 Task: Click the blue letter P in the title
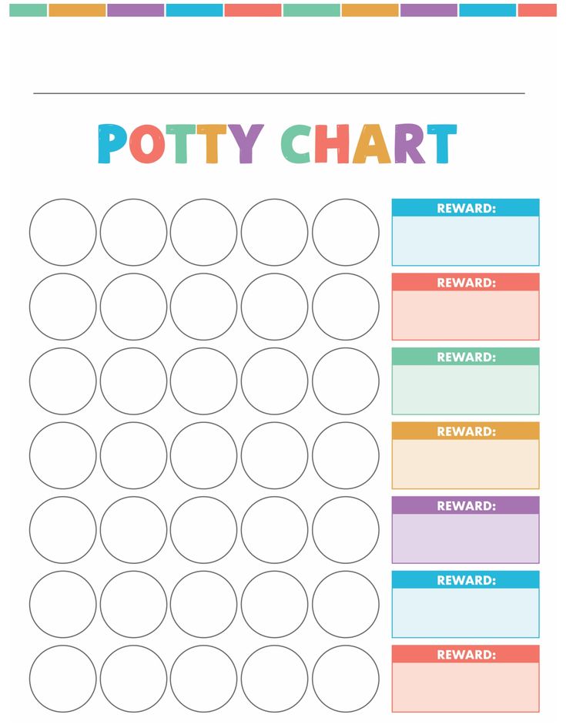[x=112, y=144]
